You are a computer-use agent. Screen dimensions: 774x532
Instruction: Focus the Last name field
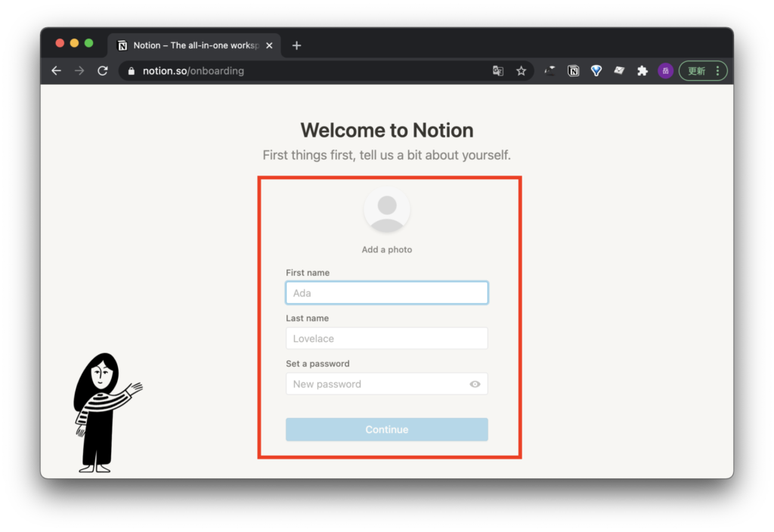coord(387,339)
